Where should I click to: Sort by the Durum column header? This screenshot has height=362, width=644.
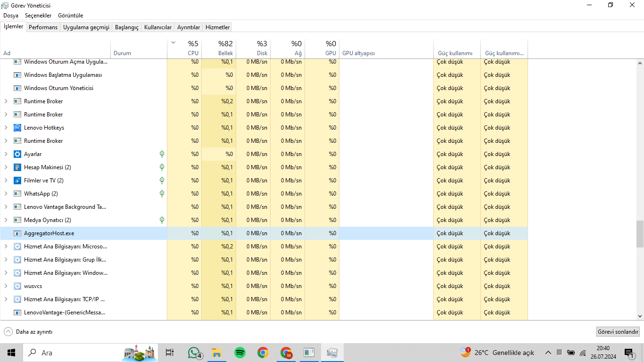(139, 49)
